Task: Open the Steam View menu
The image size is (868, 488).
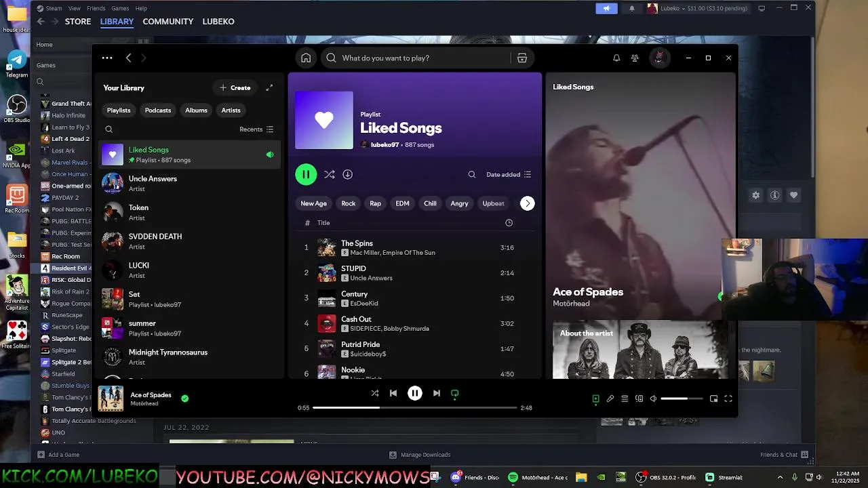Action: 75,8
